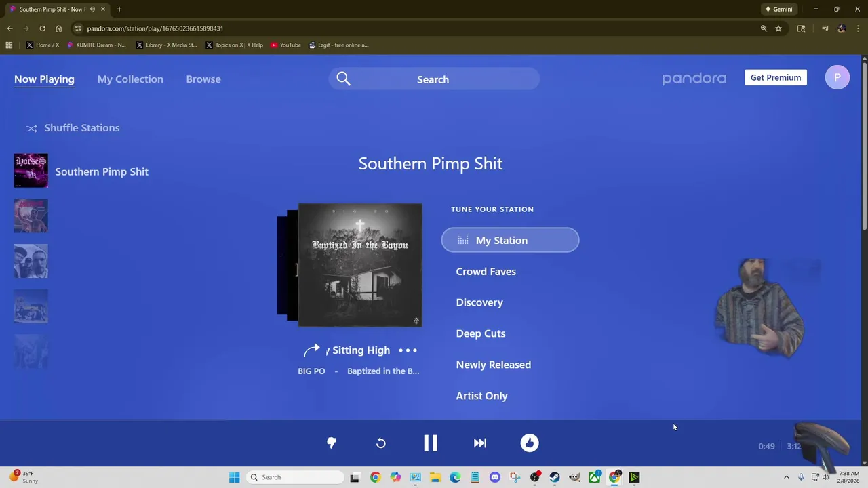Click the Get Premium button
The image size is (868, 488).
coord(776,77)
